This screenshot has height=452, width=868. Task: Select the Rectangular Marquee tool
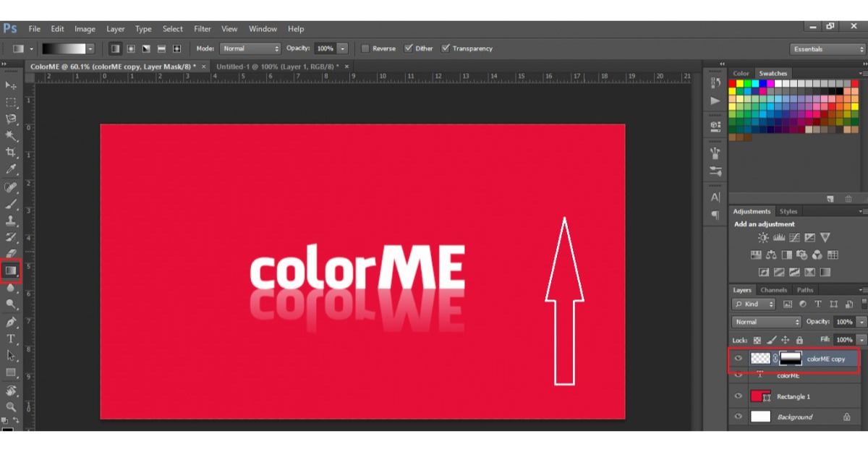pyautogui.click(x=11, y=103)
